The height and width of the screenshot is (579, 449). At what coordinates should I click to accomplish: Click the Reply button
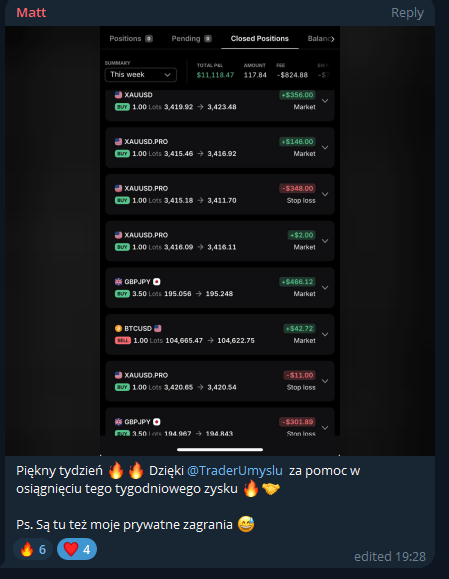(407, 13)
